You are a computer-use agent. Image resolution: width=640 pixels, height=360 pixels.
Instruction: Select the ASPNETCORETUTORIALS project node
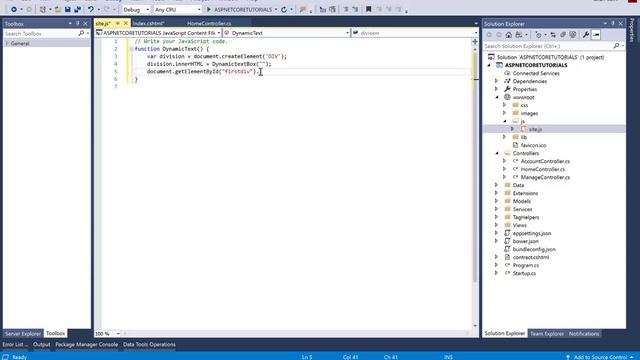pos(536,65)
